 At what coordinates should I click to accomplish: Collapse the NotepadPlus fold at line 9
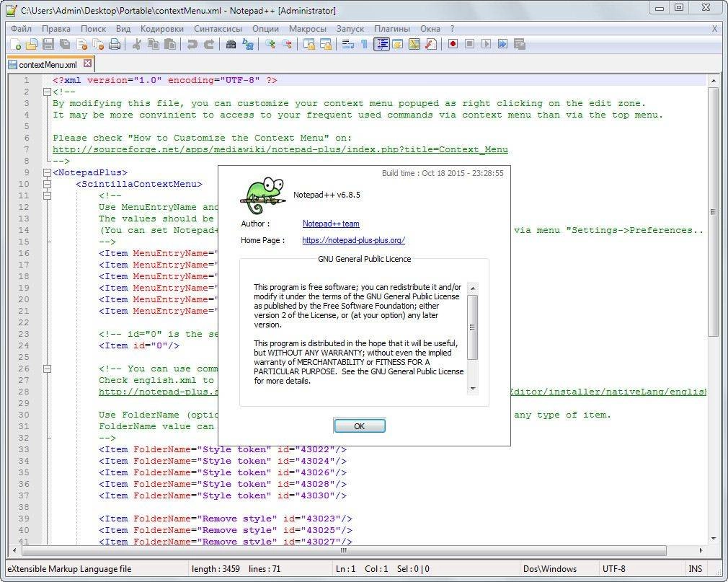click(x=47, y=173)
